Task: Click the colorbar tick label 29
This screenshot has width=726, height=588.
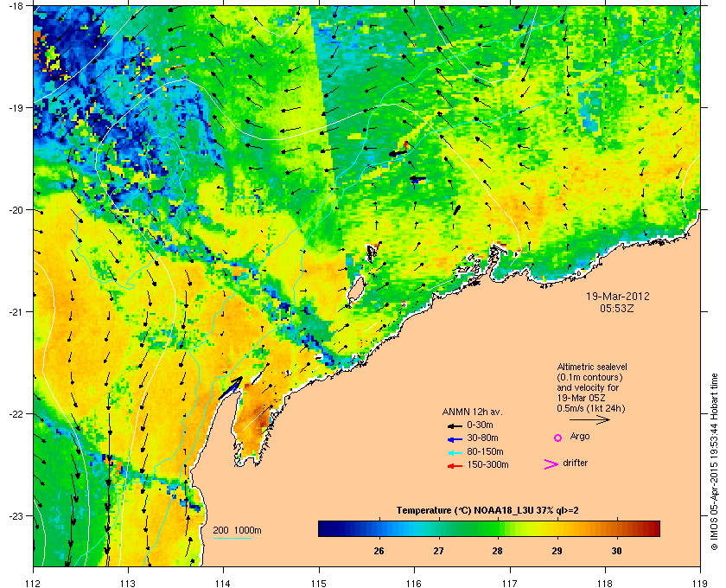Action: pyautogui.click(x=557, y=552)
